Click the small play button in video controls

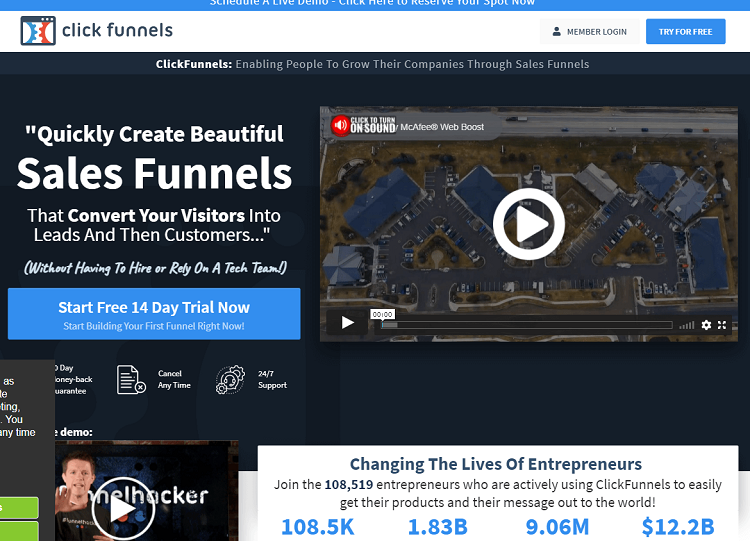click(347, 323)
